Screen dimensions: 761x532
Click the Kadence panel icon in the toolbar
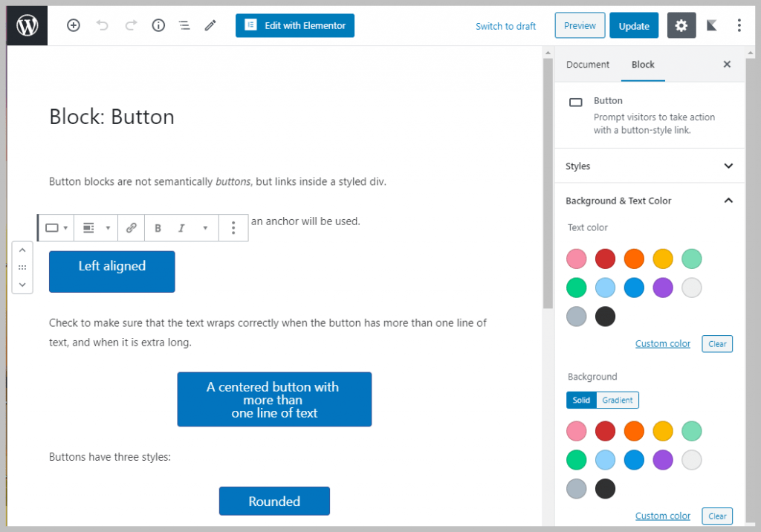coord(710,25)
